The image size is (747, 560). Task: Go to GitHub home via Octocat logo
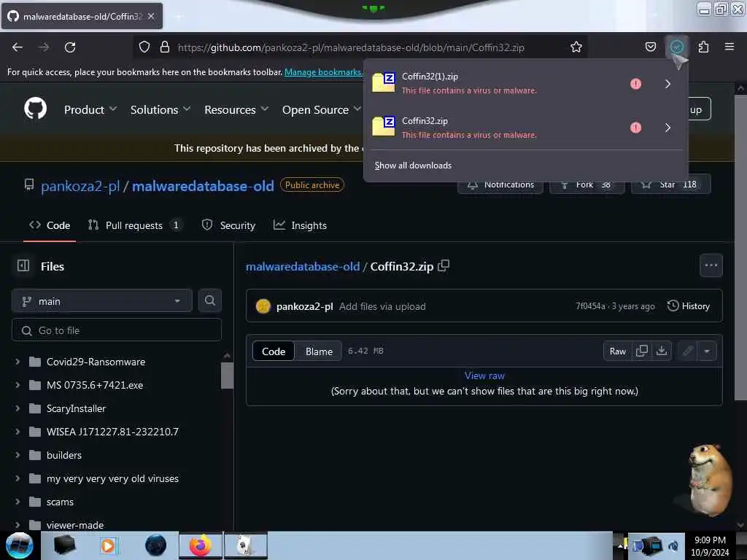(35, 109)
